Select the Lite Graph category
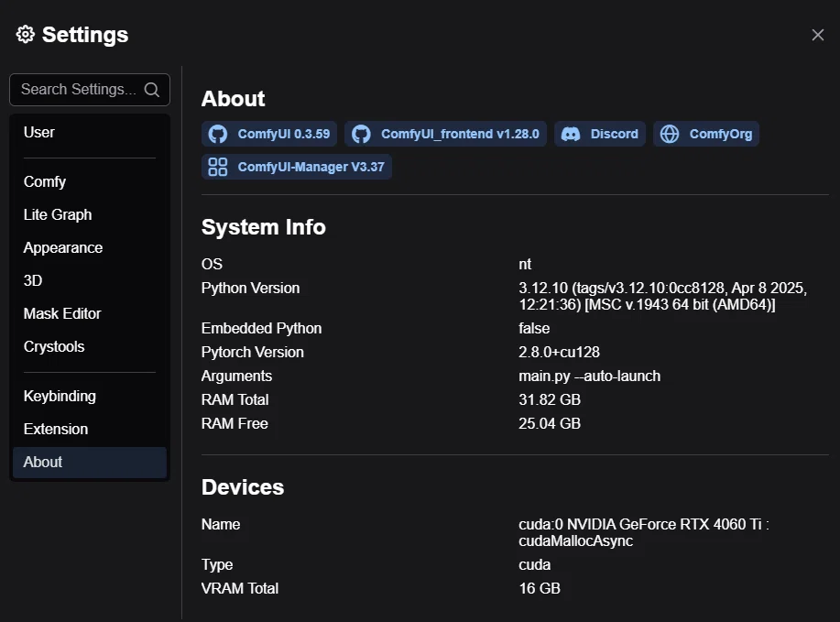Image resolution: width=840 pixels, height=622 pixels. pos(90,215)
